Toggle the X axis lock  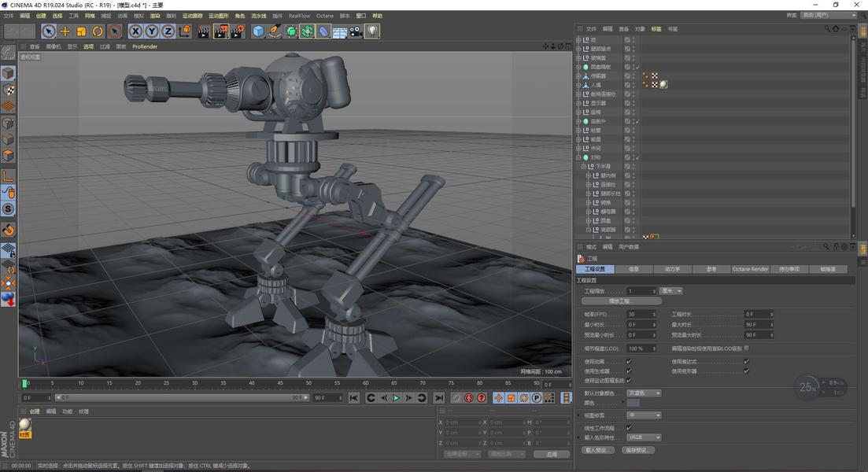tap(135, 31)
